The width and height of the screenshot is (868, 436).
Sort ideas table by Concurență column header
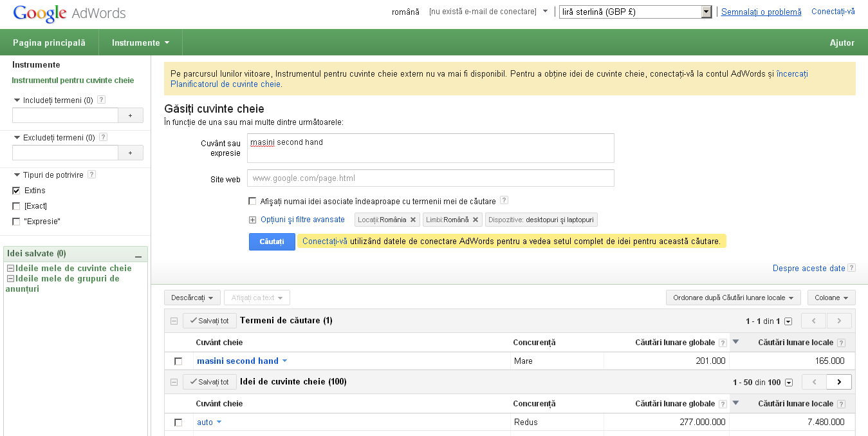click(534, 404)
